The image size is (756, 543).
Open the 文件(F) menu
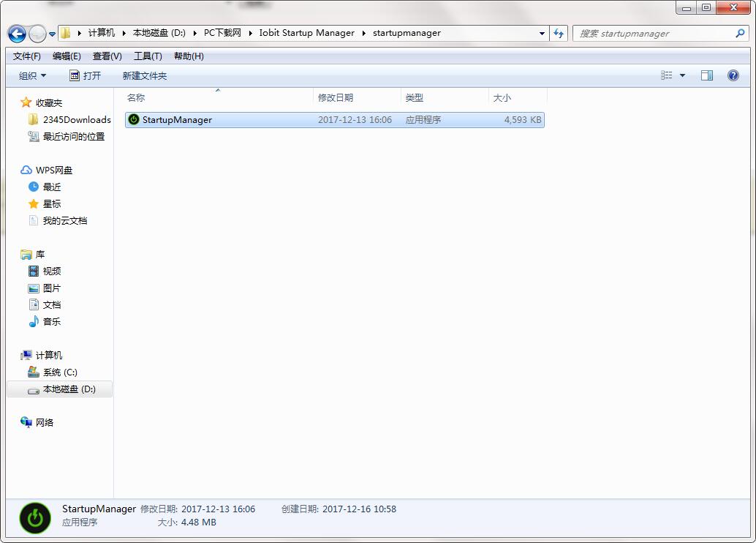[x=26, y=56]
